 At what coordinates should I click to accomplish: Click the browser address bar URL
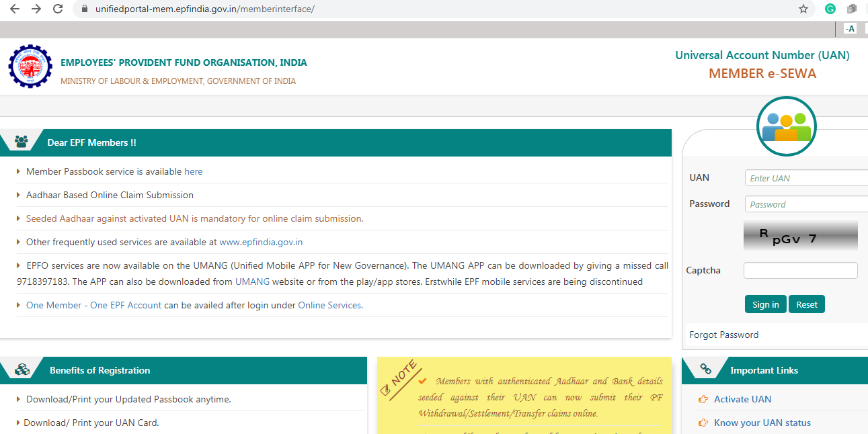pyautogui.click(x=204, y=9)
